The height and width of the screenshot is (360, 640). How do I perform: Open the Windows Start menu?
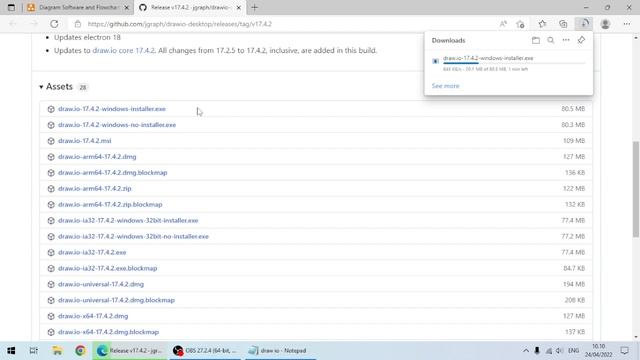coord(11,351)
